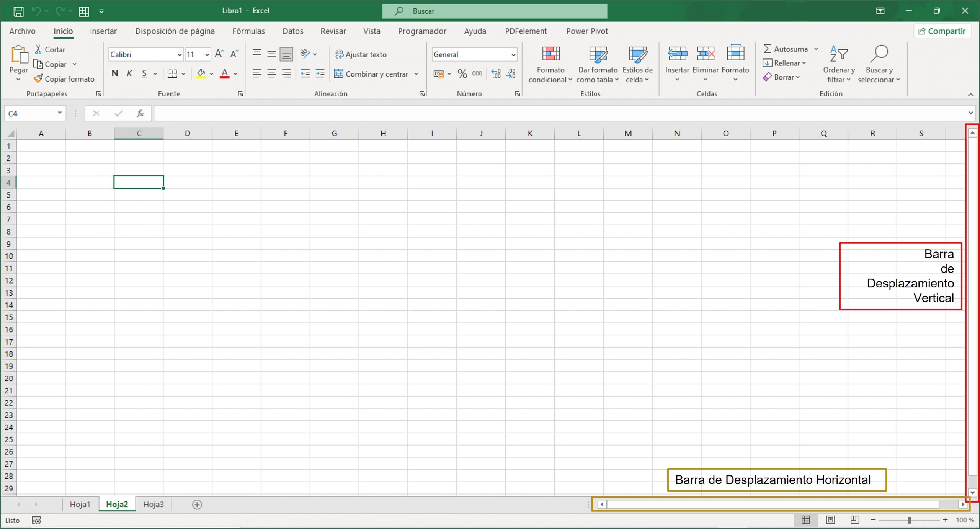This screenshot has width=980, height=529.
Task: Select the Hoja3 sheet tab
Action: click(153, 504)
